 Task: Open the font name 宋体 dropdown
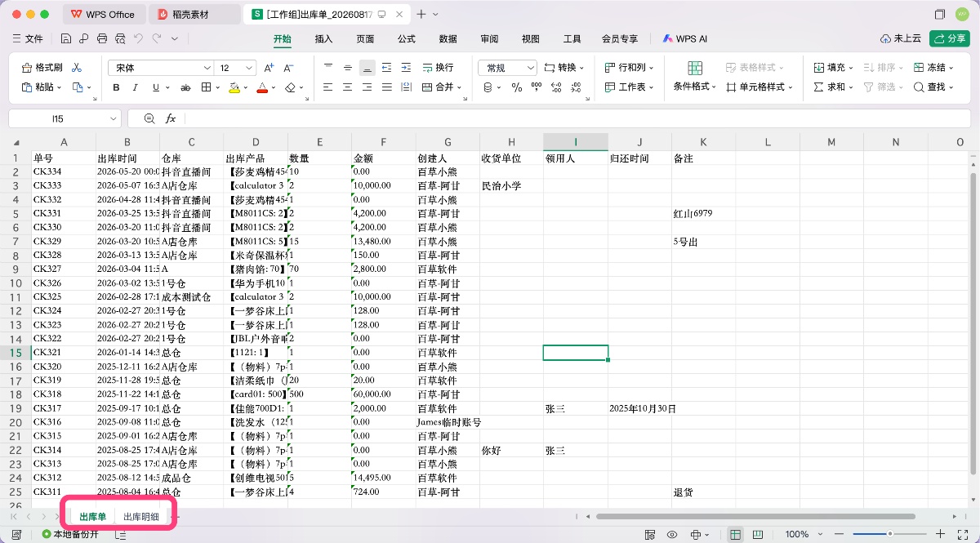207,68
